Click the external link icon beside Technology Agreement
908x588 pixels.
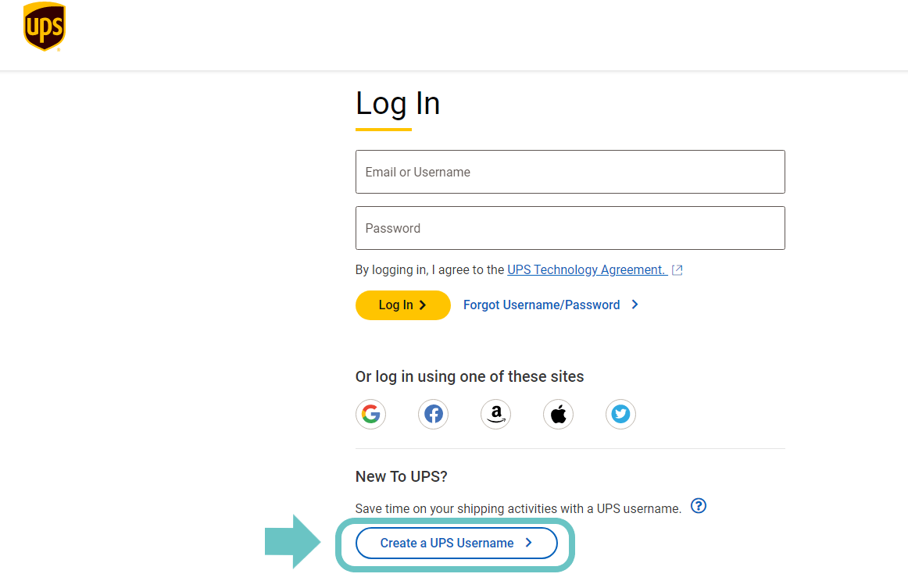677,269
